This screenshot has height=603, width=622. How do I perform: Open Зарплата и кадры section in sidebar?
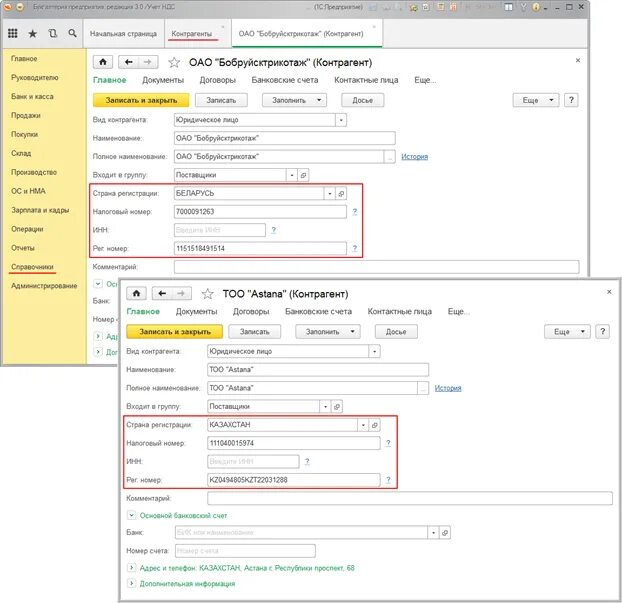(40, 210)
